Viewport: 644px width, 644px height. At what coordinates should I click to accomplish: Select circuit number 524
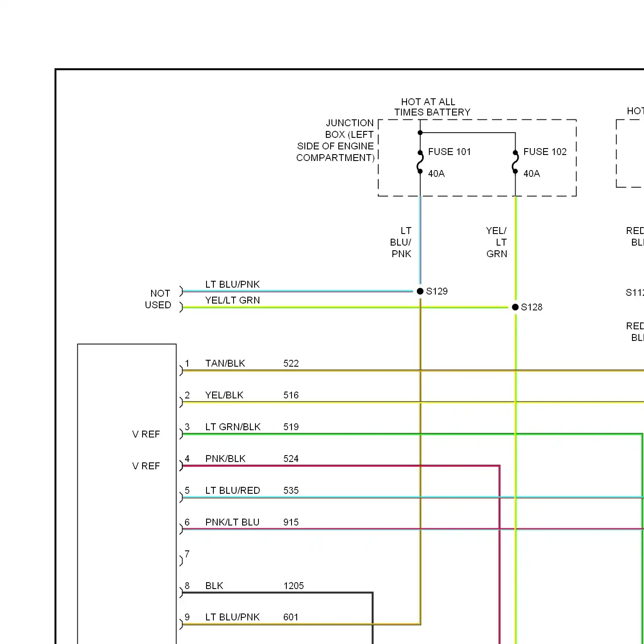291,459
